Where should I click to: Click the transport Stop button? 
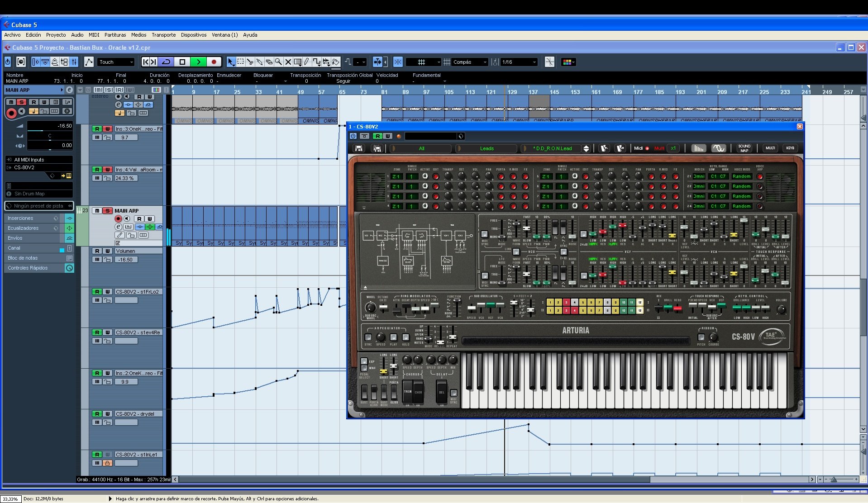182,62
